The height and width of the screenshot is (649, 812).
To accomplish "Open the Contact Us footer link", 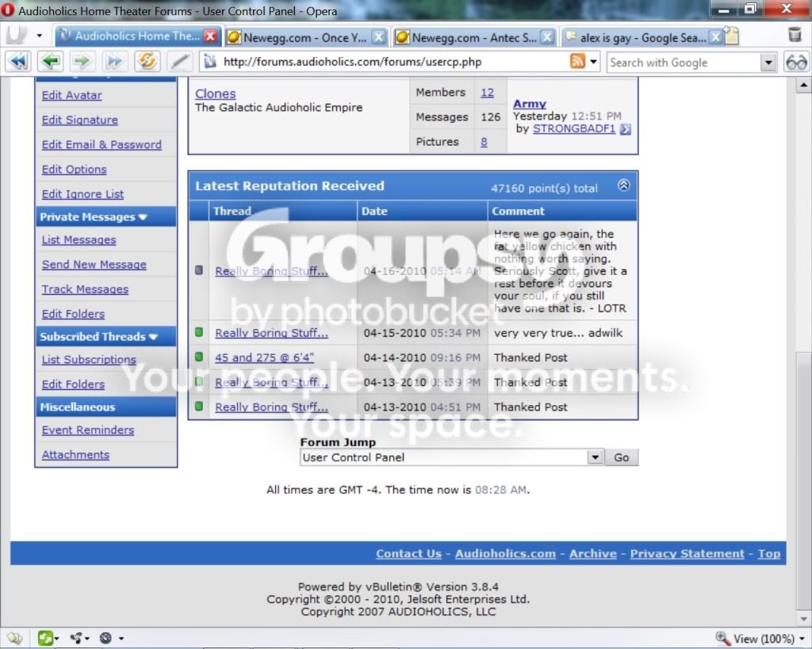I will pos(408,553).
